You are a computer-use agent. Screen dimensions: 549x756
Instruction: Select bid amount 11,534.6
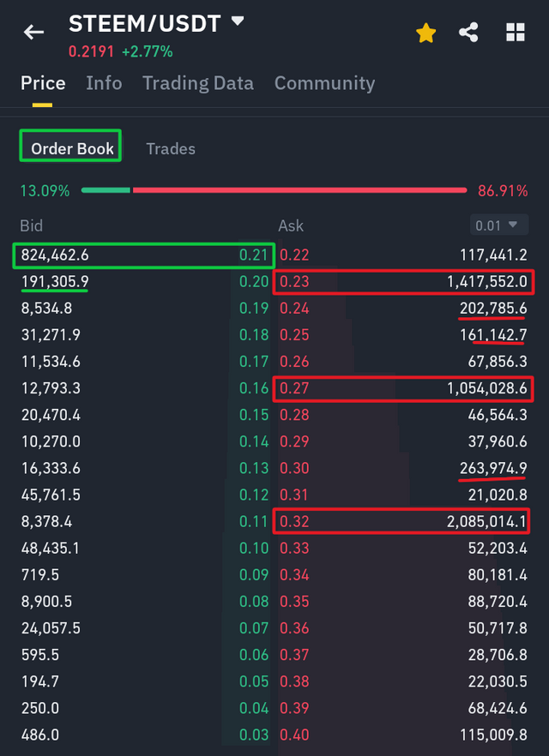[51, 362]
